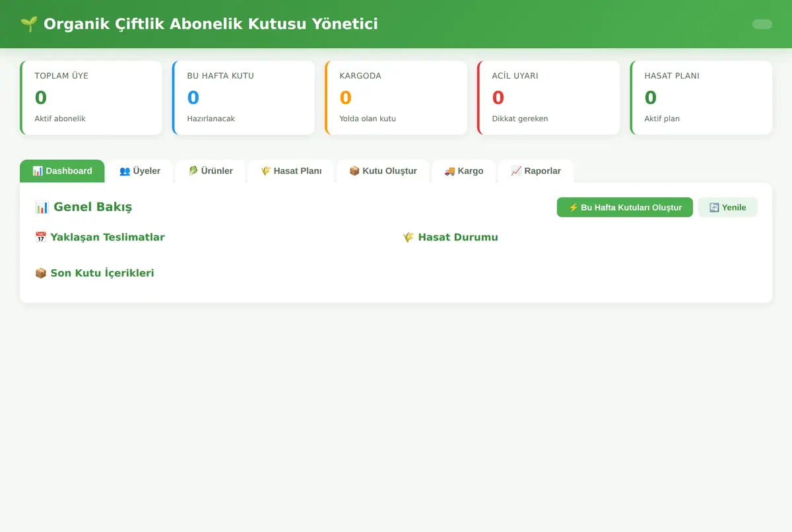Open the Ürünler tab
This screenshot has width=792, height=532.
[x=211, y=171]
